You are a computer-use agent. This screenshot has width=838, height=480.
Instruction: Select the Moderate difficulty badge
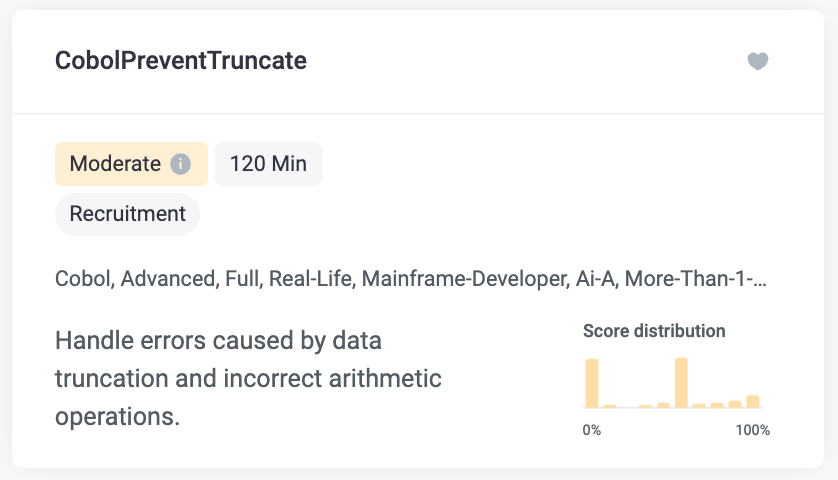click(x=131, y=164)
